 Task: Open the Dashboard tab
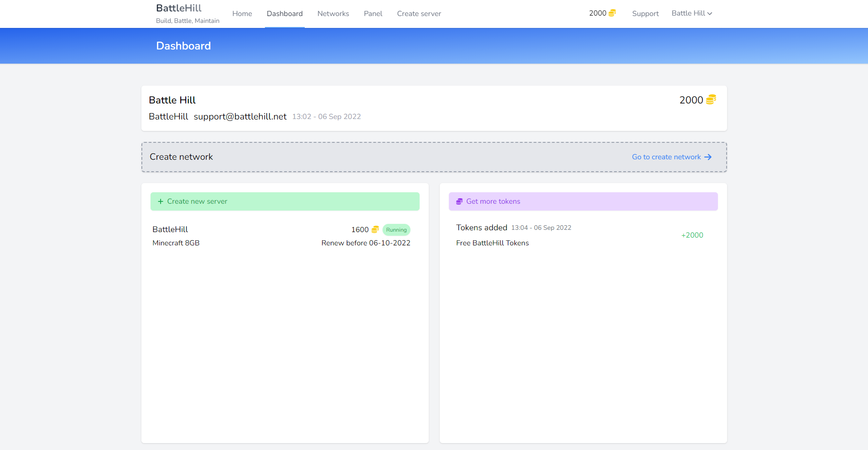click(285, 14)
